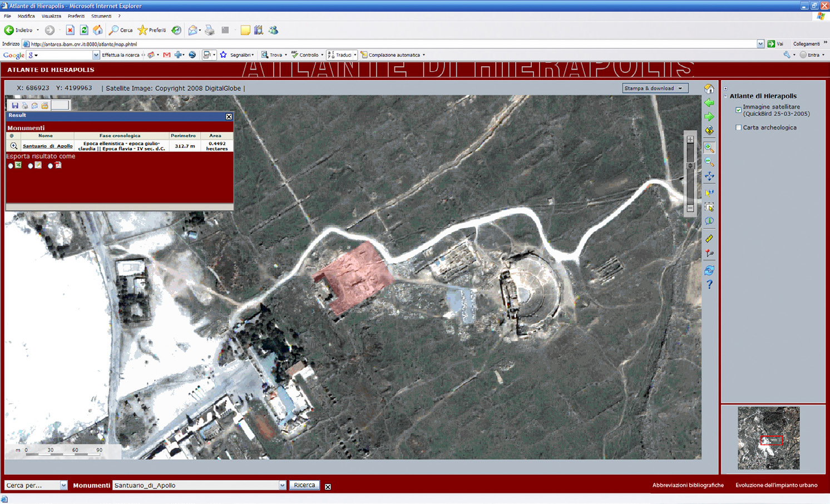Go to the map home extent icon
Screen dimensions: 830x504
(709, 88)
